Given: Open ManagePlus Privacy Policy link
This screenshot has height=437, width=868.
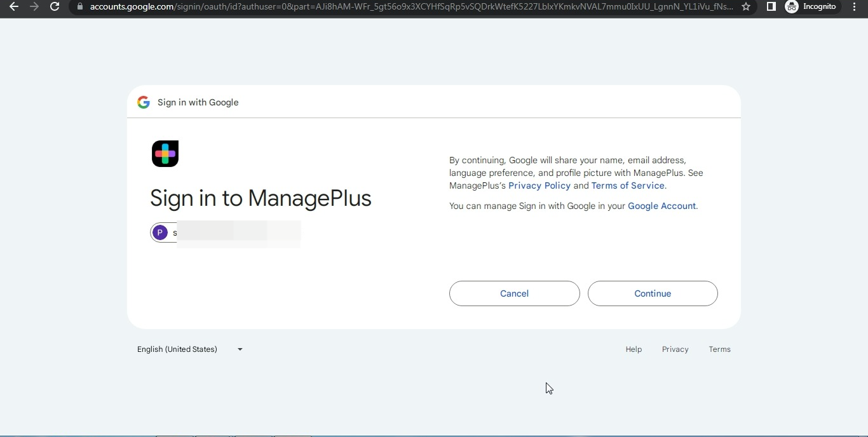Looking at the screenshot, I should tap(539, 185).
